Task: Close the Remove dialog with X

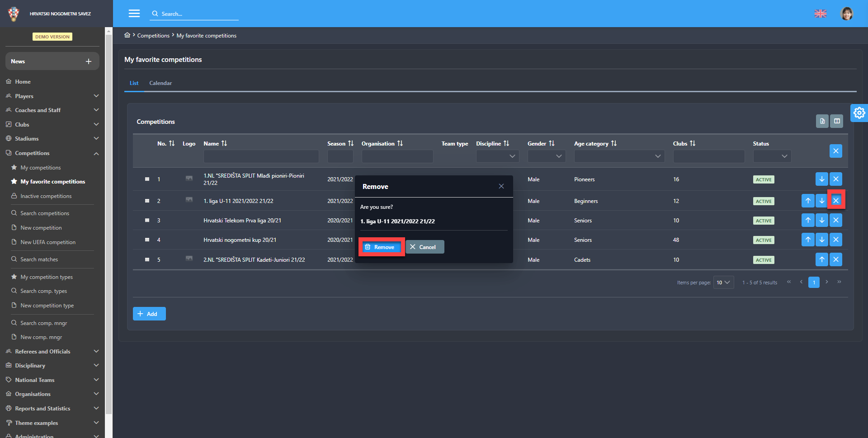Action: 501,186
